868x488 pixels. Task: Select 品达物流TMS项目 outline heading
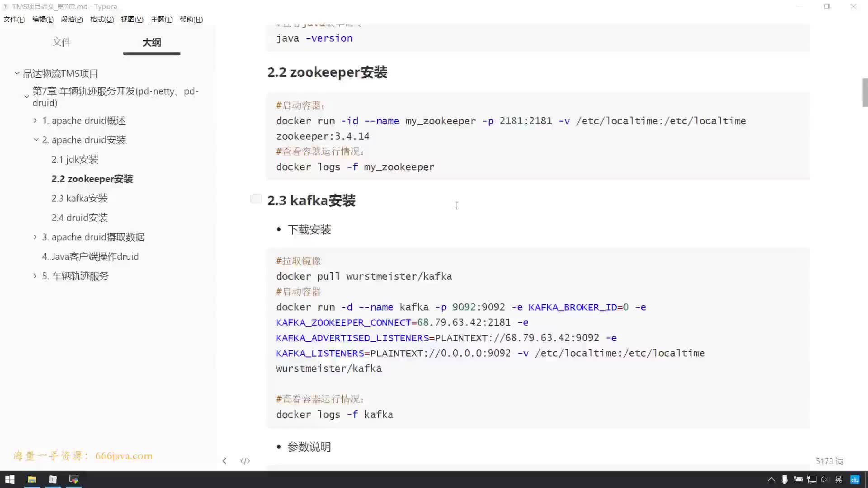tap(61, 74)
